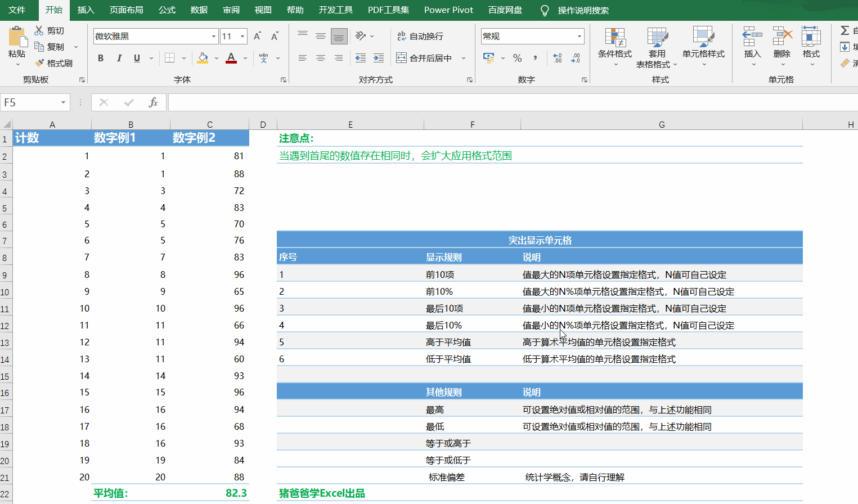
Task: Activate the Format Painter brush
Action: coord(39,63)
